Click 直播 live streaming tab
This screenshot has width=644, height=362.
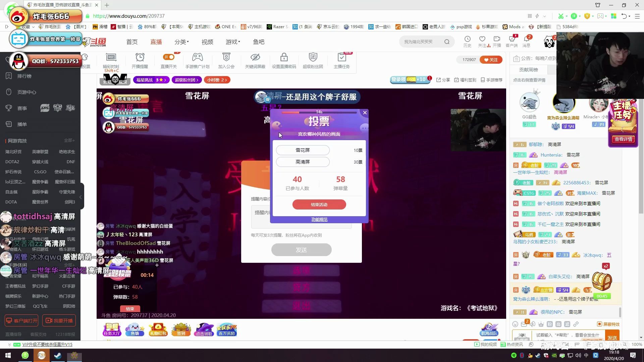coord(156,42)
